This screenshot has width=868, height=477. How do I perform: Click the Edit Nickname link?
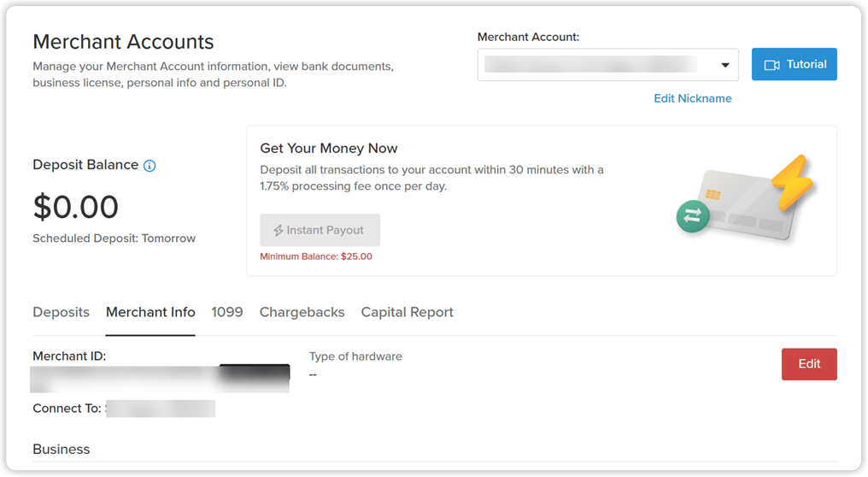pos(693,98)
